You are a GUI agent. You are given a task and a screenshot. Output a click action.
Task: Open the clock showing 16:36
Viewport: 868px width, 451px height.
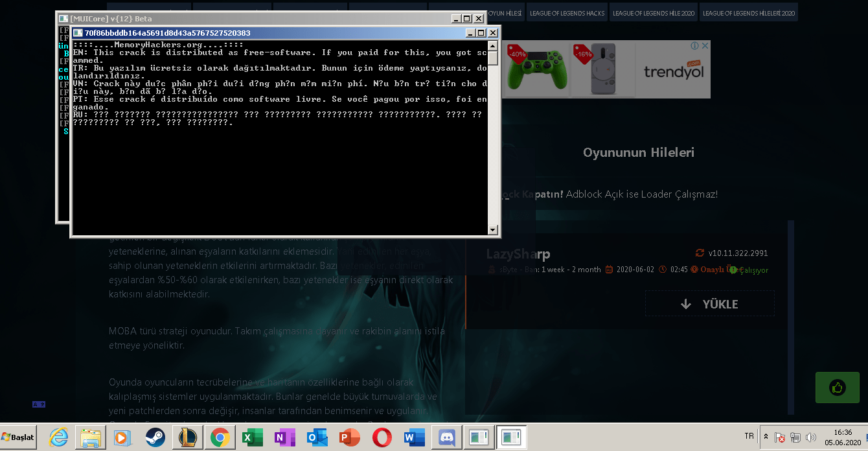843,437
